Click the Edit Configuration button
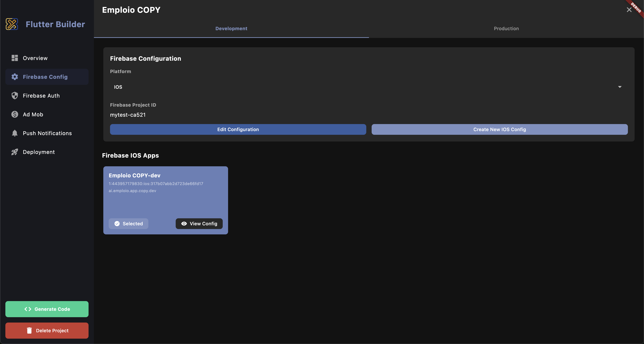 click(238, 129)
